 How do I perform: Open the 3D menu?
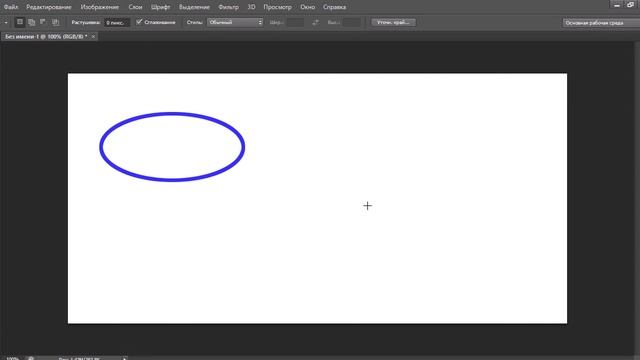coord(251,7)
